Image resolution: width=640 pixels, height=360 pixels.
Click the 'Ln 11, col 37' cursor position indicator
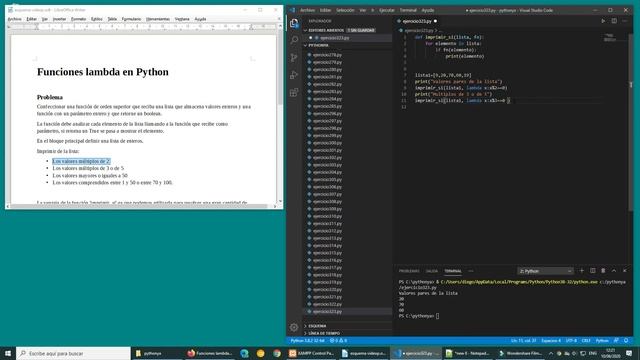(523, 340)
